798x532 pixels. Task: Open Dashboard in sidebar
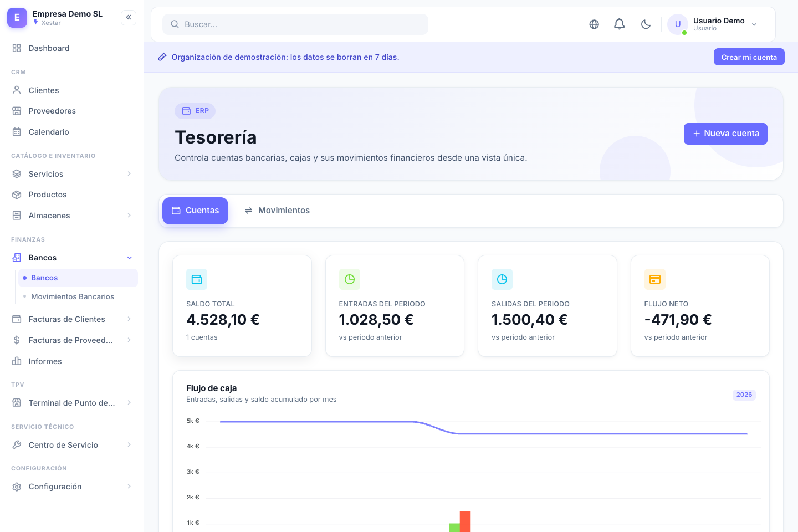click(72, 48)
